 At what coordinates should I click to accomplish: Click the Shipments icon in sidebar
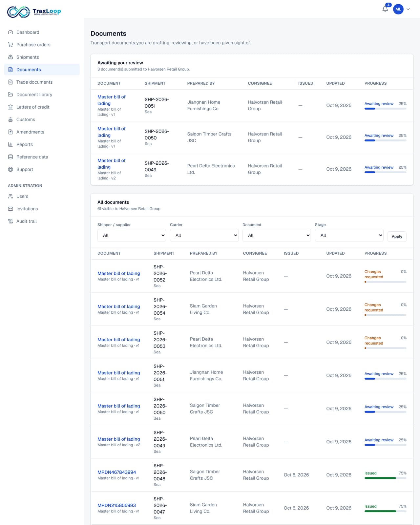(10, 57)
